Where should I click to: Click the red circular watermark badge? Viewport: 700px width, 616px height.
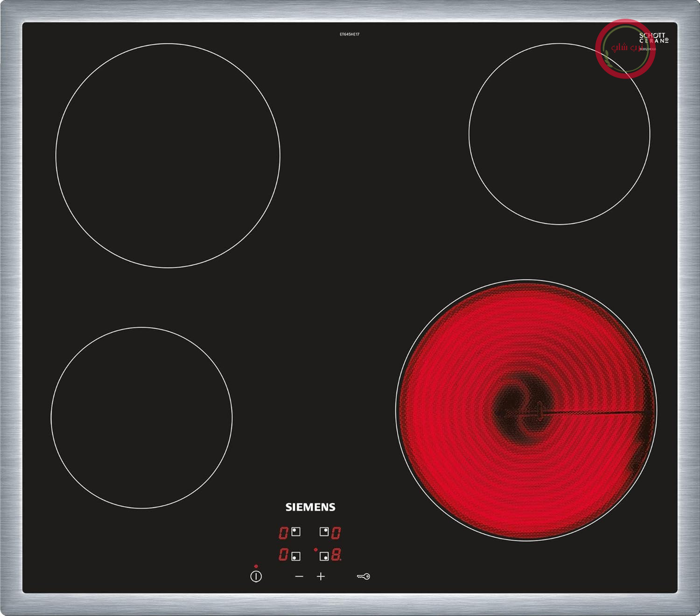point(625,49)
